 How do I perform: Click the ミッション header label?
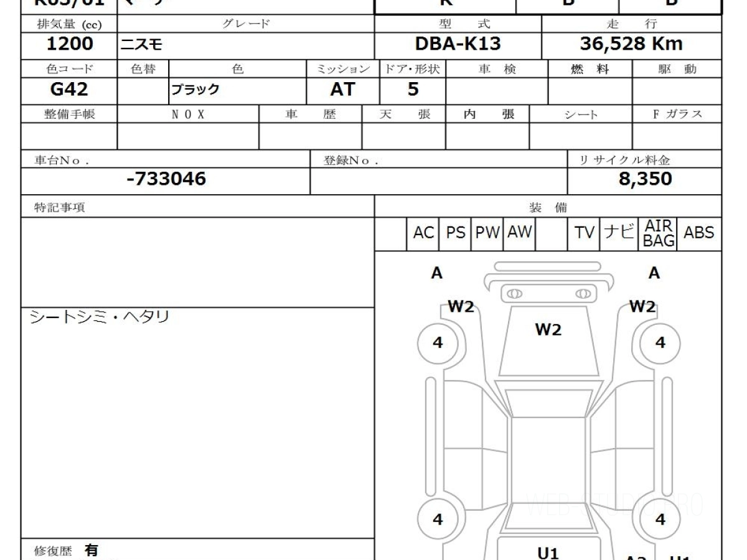tap(344, 69)
